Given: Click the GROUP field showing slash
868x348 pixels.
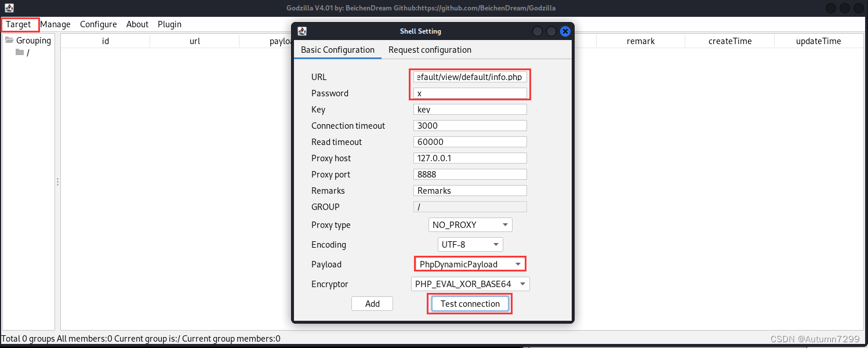Looking at the screenshot, I should pos(470,207).
